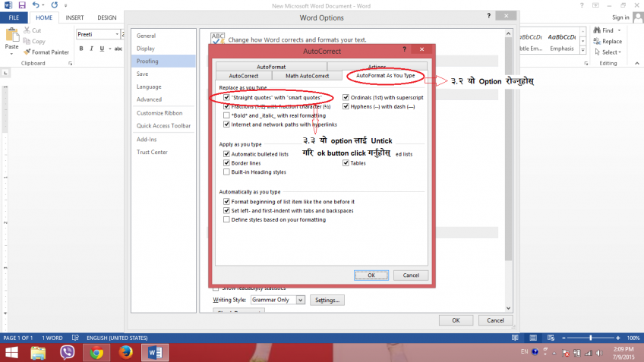
Task: Click the Paste clipboard icon
Action: click(x=11, y=36)
